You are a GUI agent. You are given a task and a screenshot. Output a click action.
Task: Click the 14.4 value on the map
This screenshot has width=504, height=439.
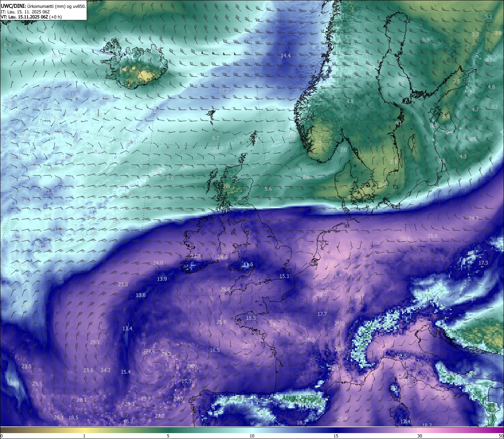point(285,56)
